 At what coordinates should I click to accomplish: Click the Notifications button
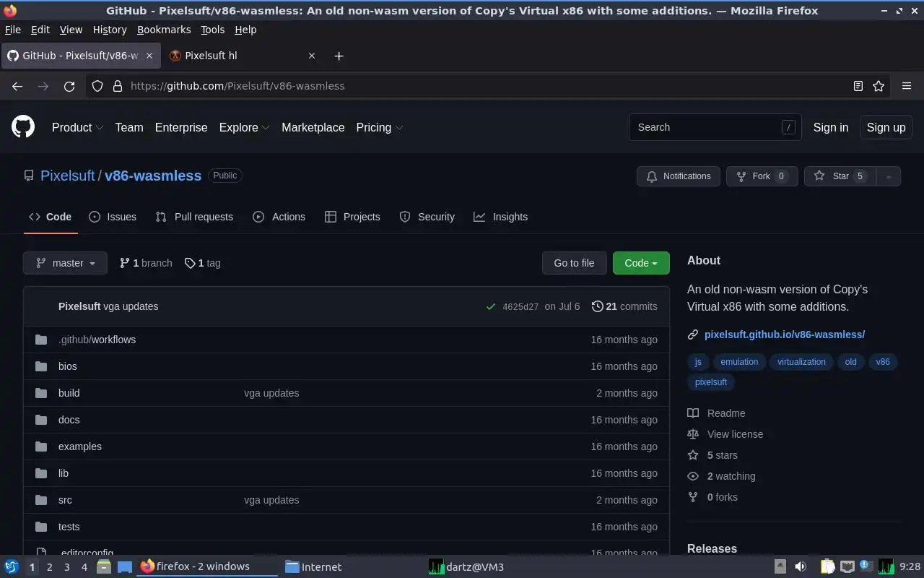pyautogui.click(x=679, y=176)
